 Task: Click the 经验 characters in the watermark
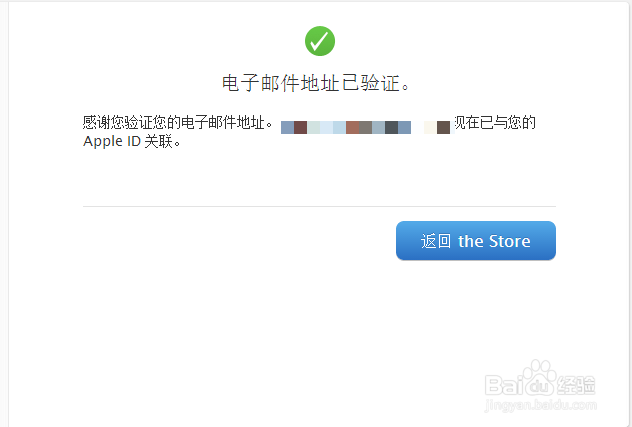pos(576,385)
